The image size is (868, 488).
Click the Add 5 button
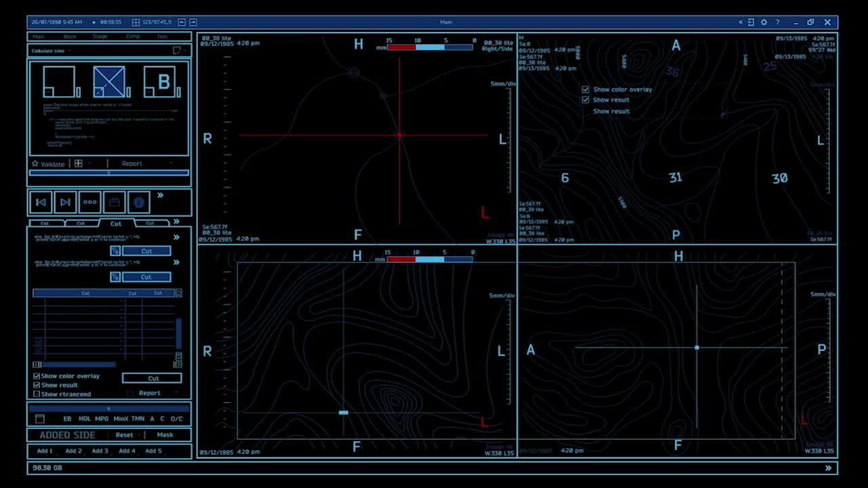click(154, 451)
